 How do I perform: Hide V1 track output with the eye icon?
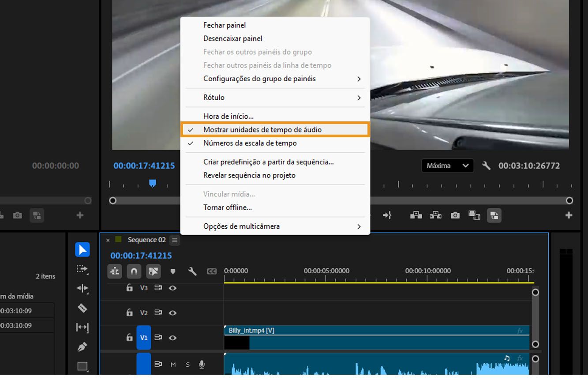(173, 338)
